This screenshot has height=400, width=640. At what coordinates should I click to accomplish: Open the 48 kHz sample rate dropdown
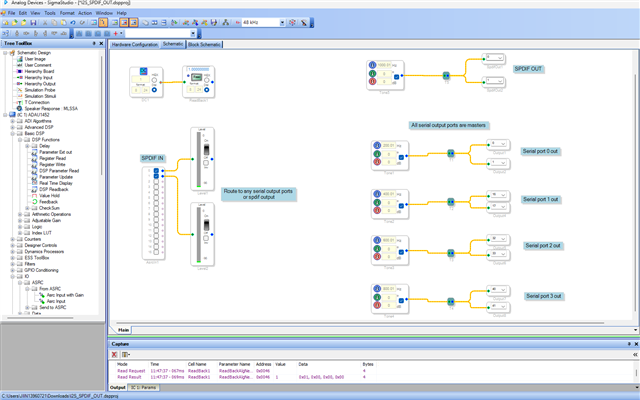click(282, 23)
